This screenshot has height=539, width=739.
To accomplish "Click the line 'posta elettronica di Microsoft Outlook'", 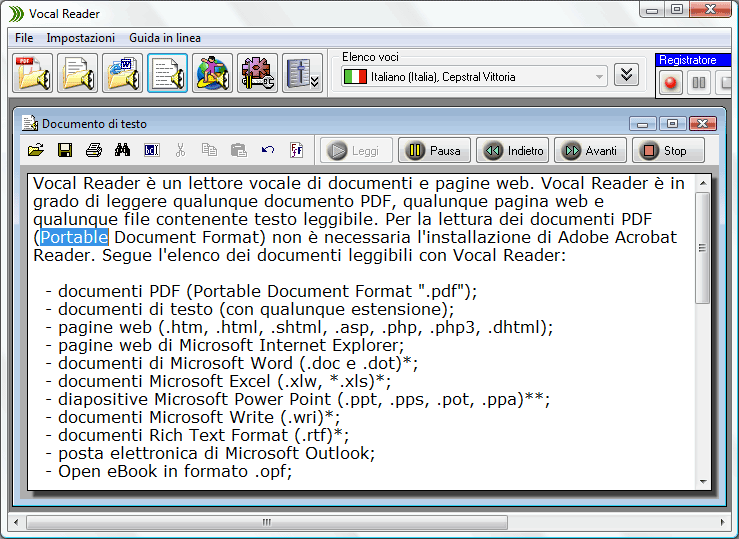I will click(x=210, y=453).
